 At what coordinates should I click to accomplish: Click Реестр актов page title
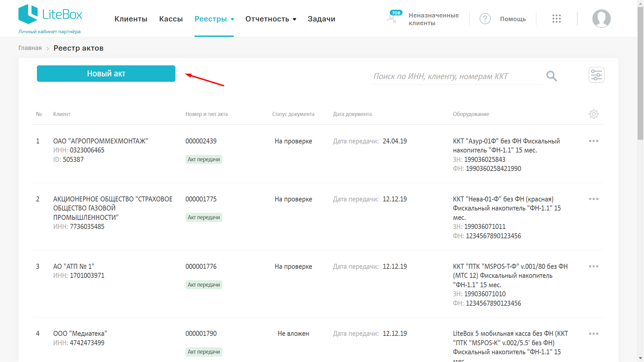(x=78, y=48)
